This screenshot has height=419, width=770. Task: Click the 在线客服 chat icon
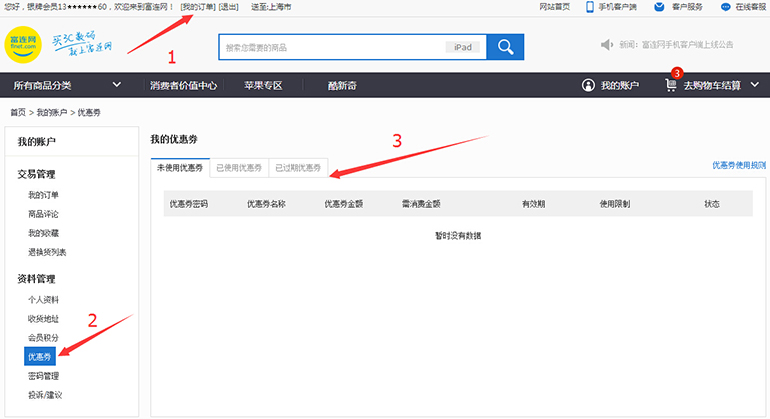tap(726, 7)
